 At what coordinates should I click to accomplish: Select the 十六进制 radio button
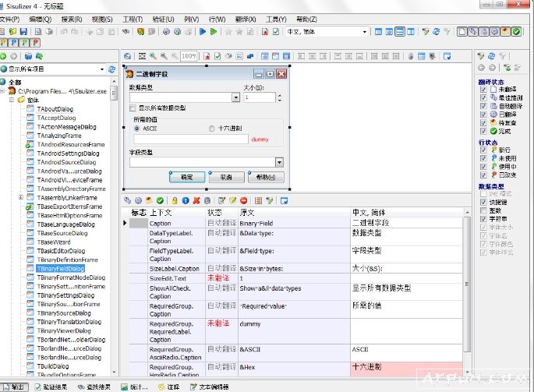coord(212,128)
